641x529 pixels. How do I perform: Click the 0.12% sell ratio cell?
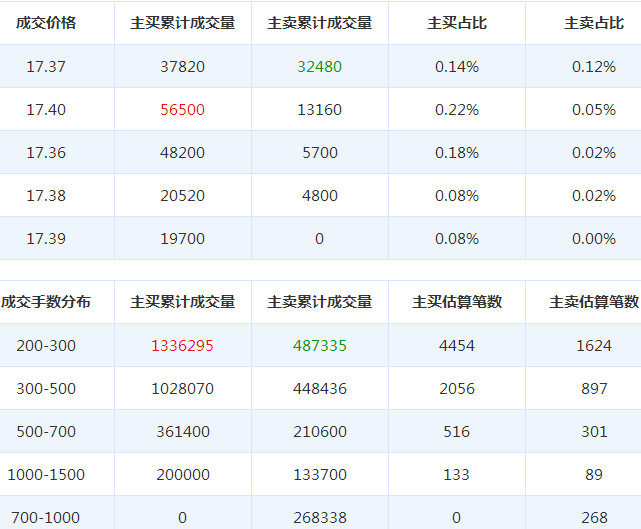594,67
